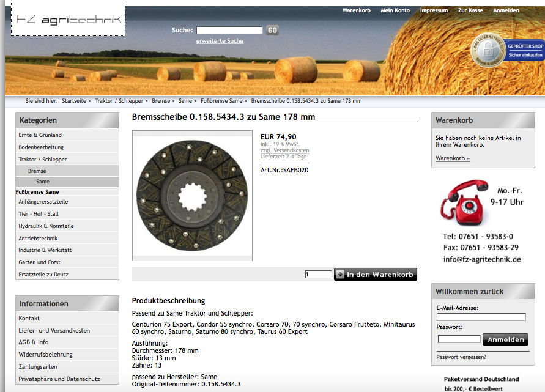
Task: Add item with In den Warenkorb button
Action: tap(376, 275)
